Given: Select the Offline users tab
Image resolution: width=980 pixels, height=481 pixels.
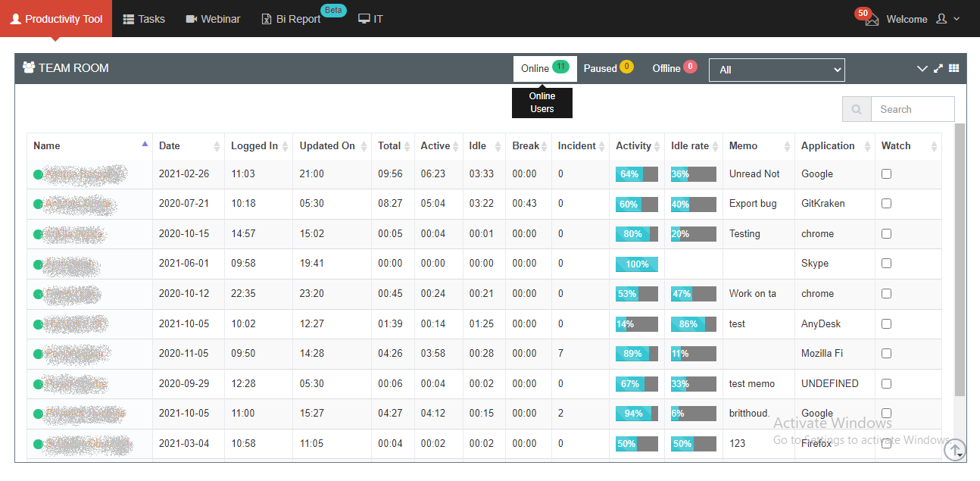Looking at the screenshot, I should [675, 68].
